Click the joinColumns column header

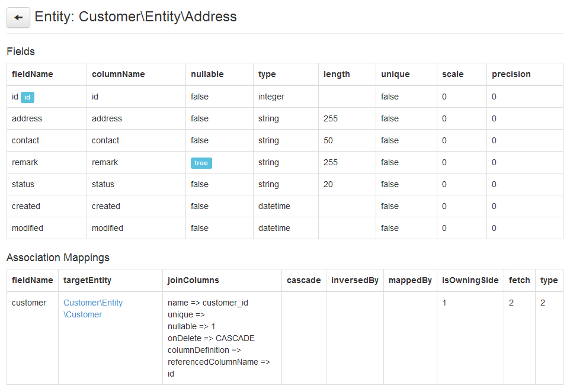(193, 280)
